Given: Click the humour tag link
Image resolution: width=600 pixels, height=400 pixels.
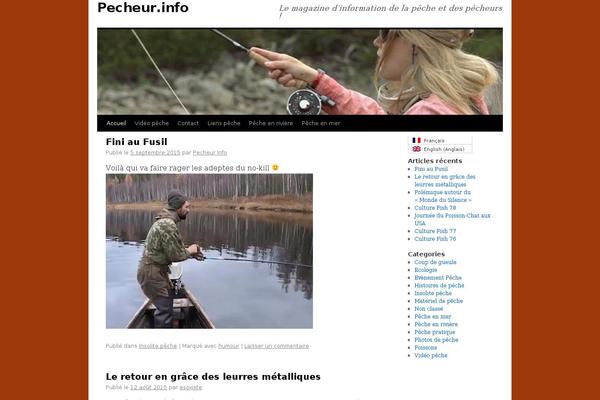Looking at the screenshot, I should (228, 346).
